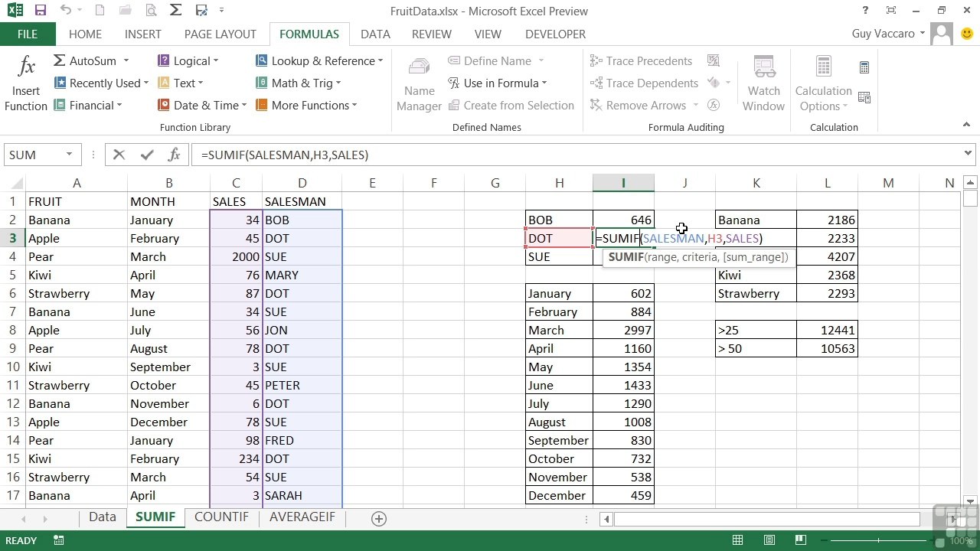Switch to the PAGE LAYOUT ribbon tab
980x551 pixels.
click(x=220, y=34)
